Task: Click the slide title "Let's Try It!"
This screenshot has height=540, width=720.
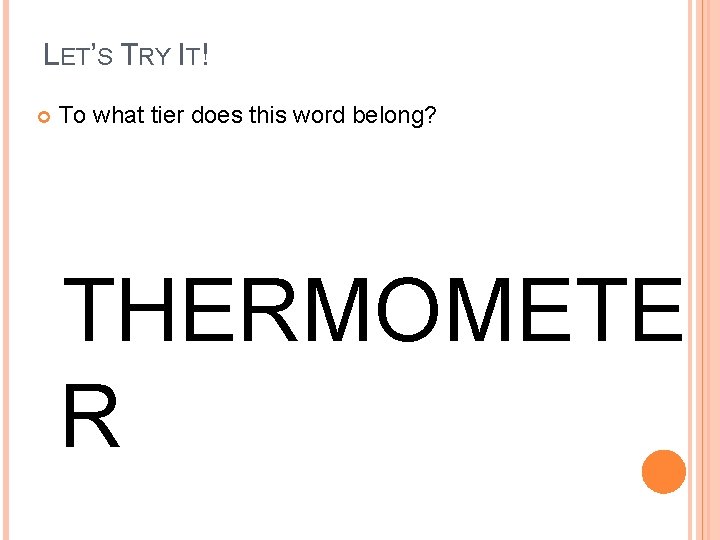Action: (126, 55)
